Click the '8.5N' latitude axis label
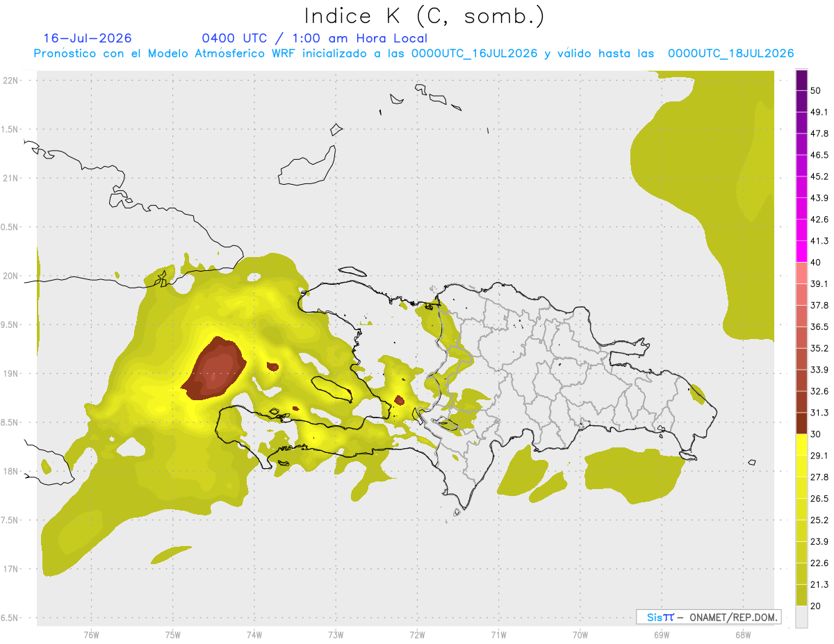Viewport: 834px width, 644px height. click(x=10, y=422)
